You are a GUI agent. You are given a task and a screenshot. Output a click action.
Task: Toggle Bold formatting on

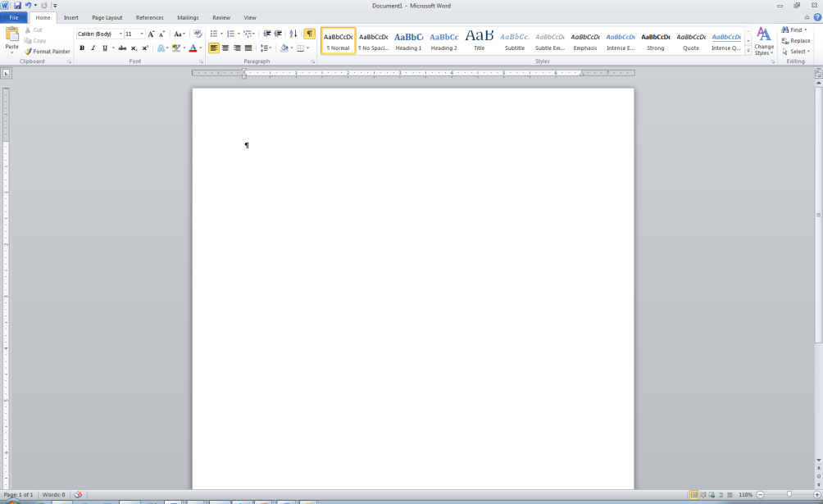pos(82,48)
